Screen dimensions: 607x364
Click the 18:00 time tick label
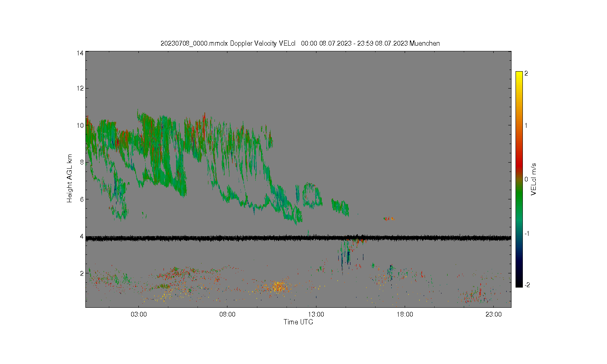coord(405,315)
